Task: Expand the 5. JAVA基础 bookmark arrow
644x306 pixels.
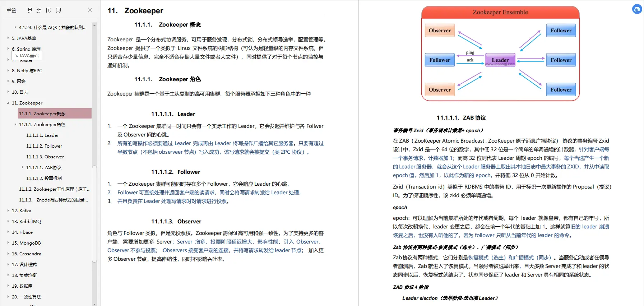Action: [x=8, y=38]
